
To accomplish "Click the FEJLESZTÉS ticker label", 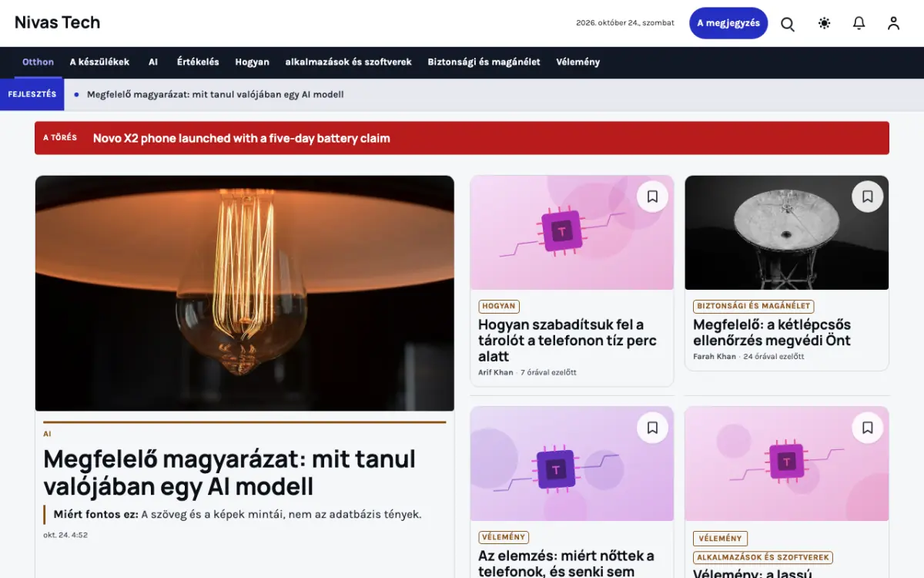I will coord(32,95).
